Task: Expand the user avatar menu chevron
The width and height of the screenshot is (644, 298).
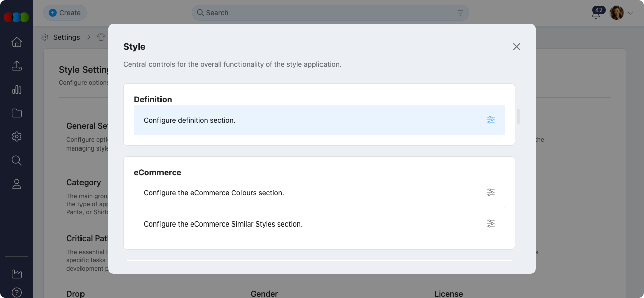Action: [630, 13]
